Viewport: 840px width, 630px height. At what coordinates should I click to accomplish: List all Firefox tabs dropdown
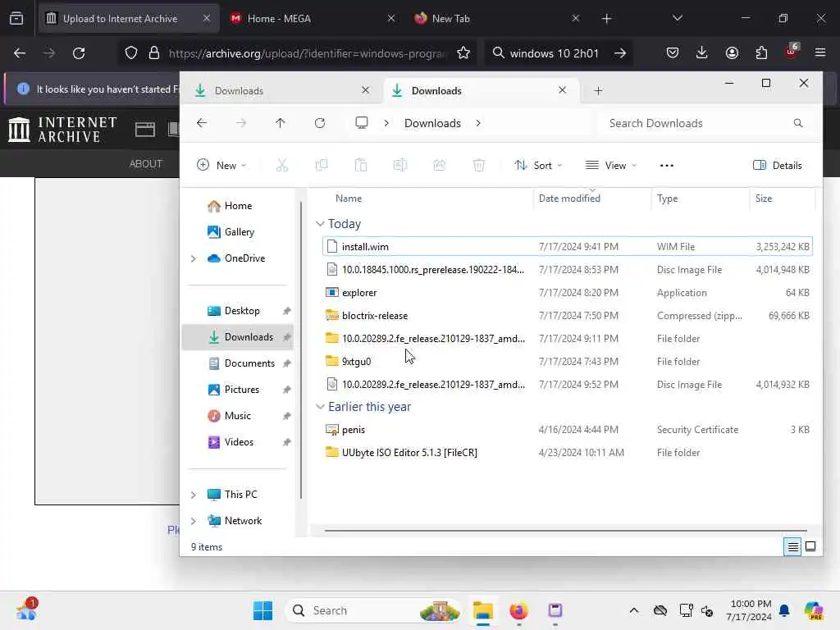(x=677, y=18)
